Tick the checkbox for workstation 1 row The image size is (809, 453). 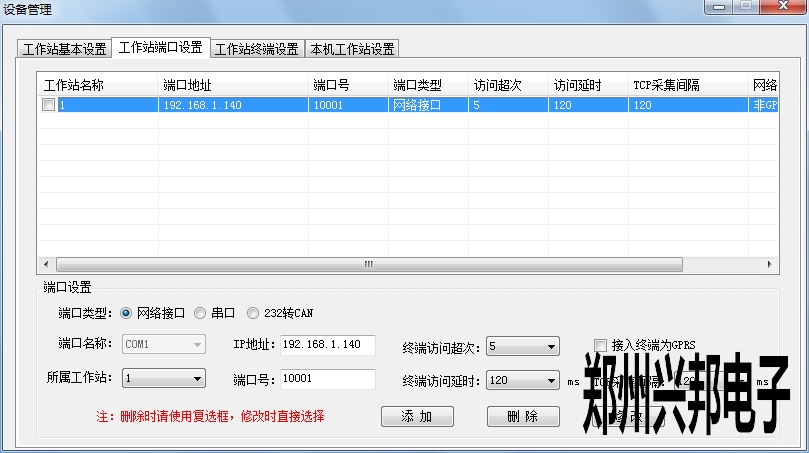pos(48,105)
